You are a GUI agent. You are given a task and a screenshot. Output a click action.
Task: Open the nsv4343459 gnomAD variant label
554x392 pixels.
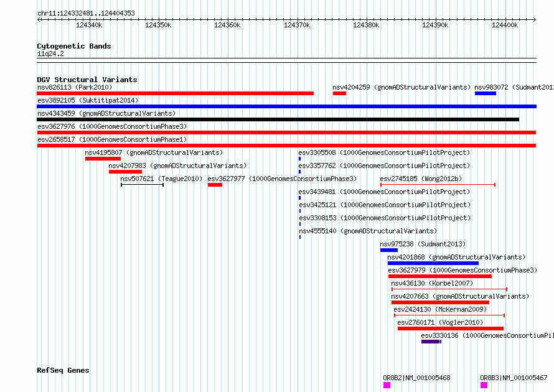pos(106,113)
